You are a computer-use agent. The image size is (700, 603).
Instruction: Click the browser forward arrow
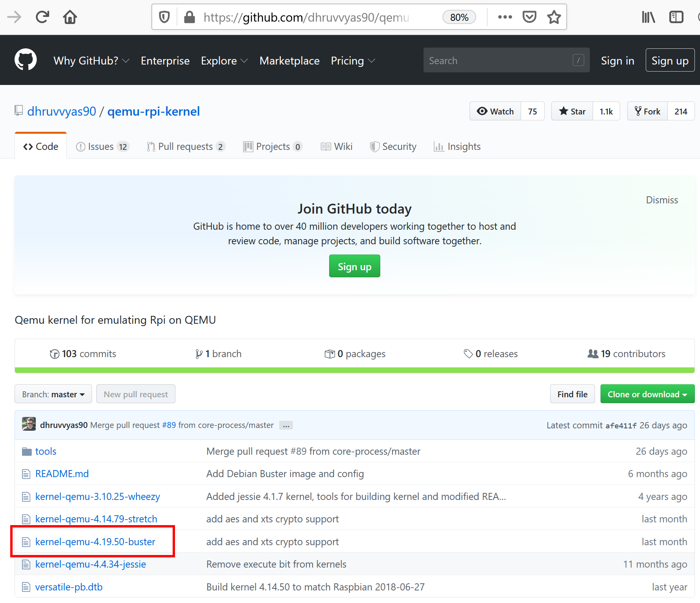point(14,17)
